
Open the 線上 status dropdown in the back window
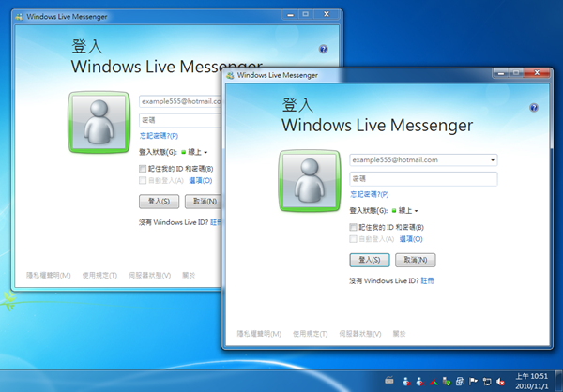tap(194, 152)
